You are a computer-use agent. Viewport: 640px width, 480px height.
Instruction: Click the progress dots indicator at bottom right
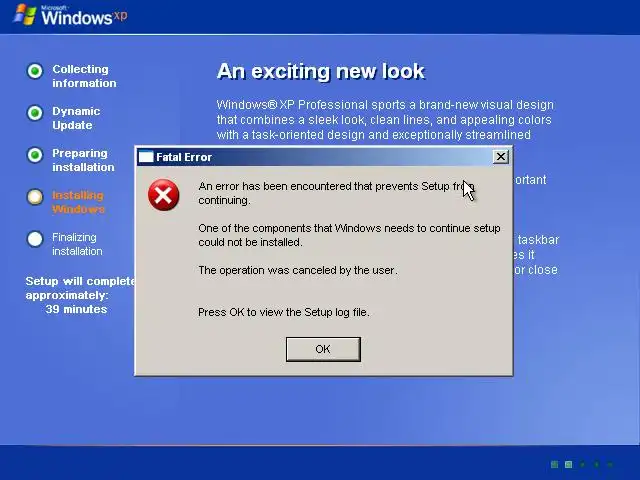tap(582, 464)
